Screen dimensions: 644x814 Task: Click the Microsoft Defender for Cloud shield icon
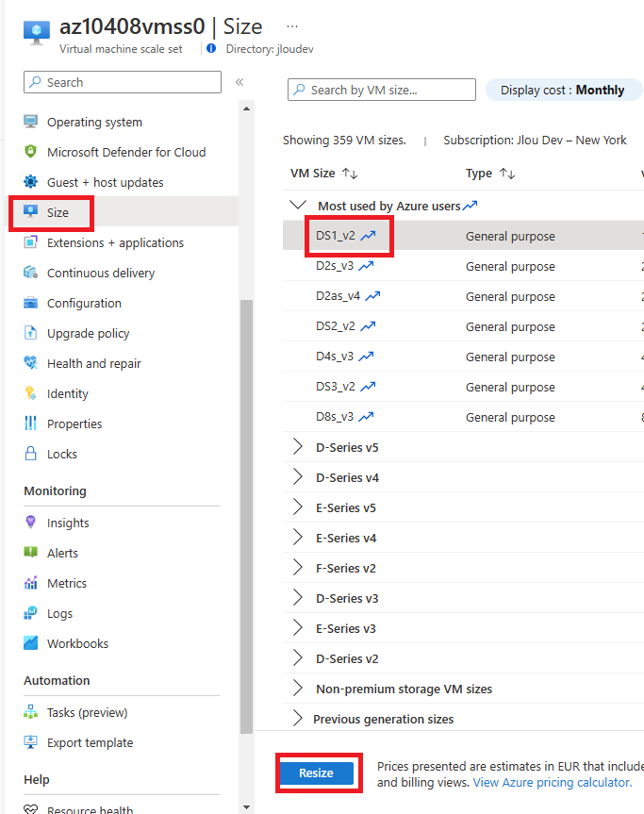point(30,152)
